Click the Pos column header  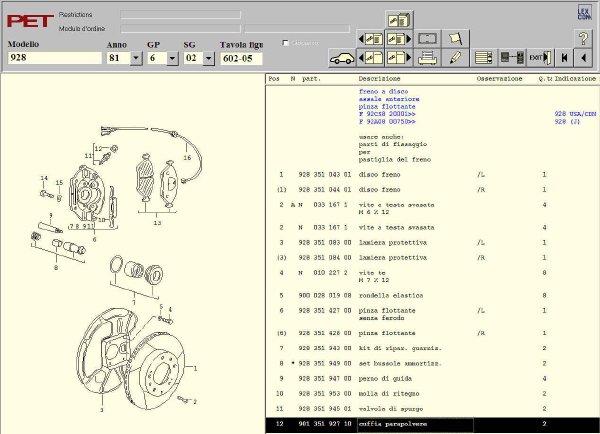click(274, 78)
